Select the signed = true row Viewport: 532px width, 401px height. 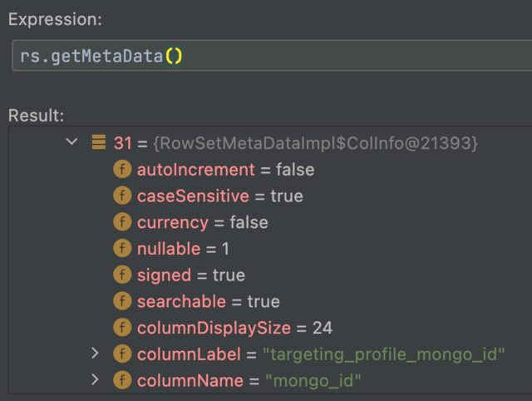270,275
